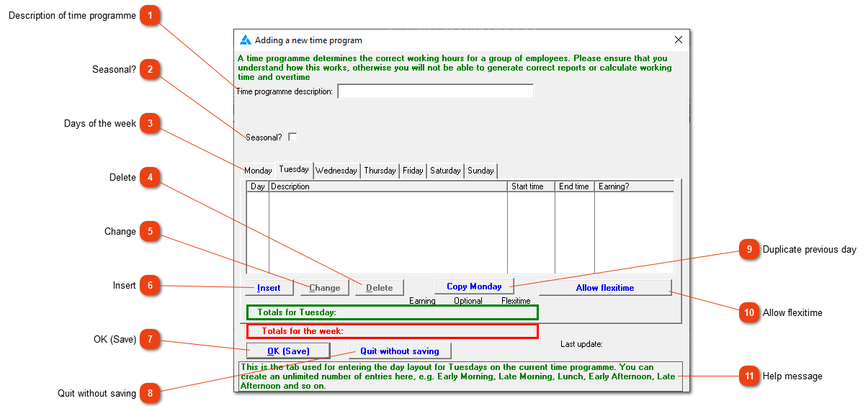Image resolution: width=868 pixels, height=411 pixels.
Task: Tick the Seasonal? checkbox
Action: [292, 137]
